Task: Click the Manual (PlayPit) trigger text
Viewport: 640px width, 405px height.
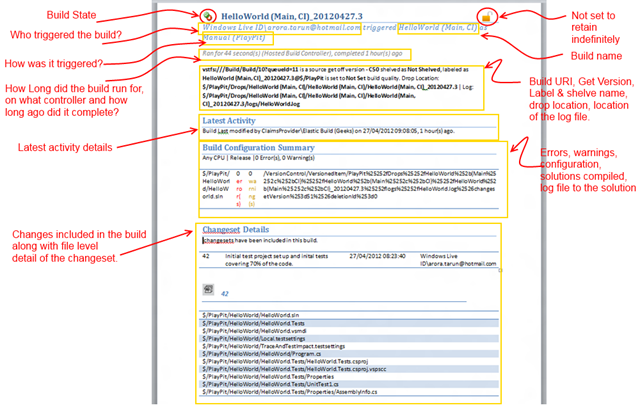Action: tap(234, 38)
